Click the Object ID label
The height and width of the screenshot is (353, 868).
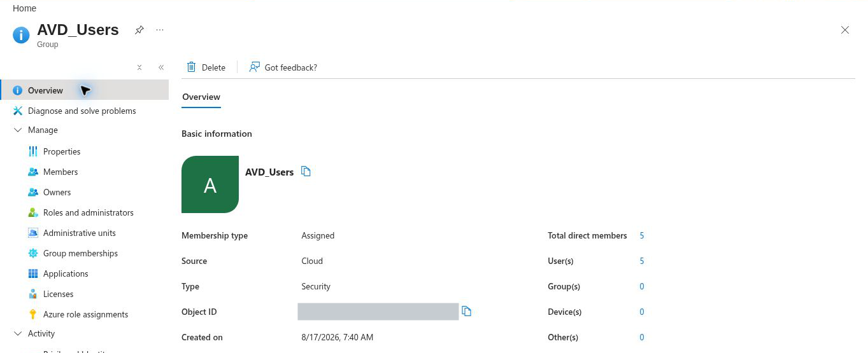199,312
